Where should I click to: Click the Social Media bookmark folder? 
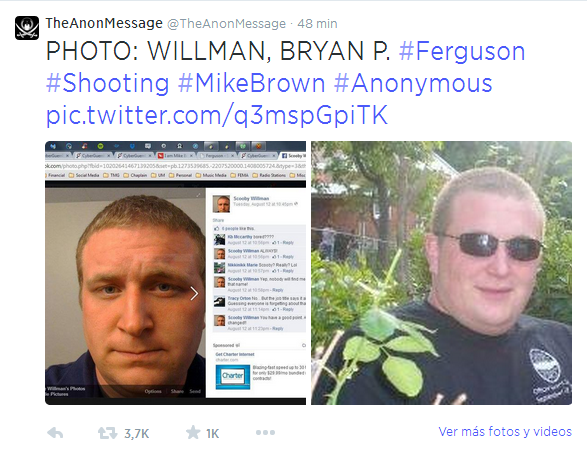point(84,175)
